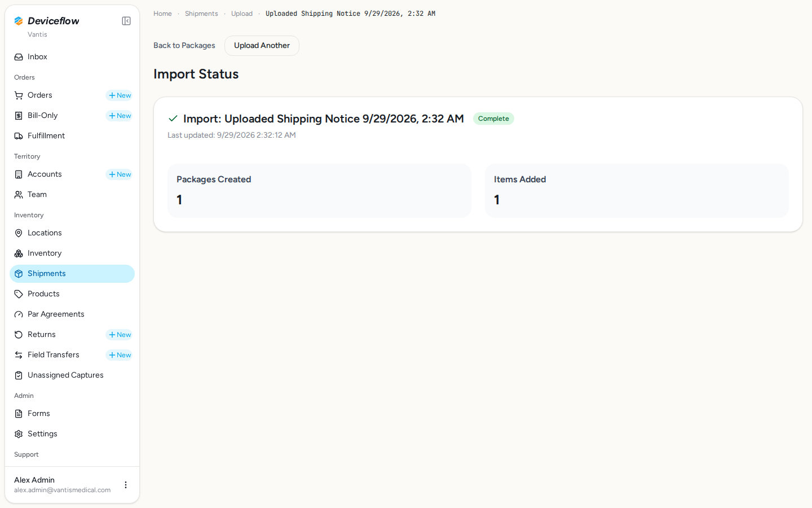This screenshot has width=812, height=508.
Task: Create new order with New badge
Action: coord(120,95)
